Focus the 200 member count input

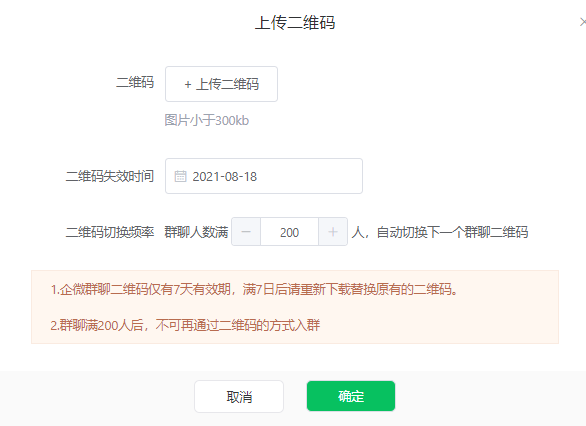(289, 232)
